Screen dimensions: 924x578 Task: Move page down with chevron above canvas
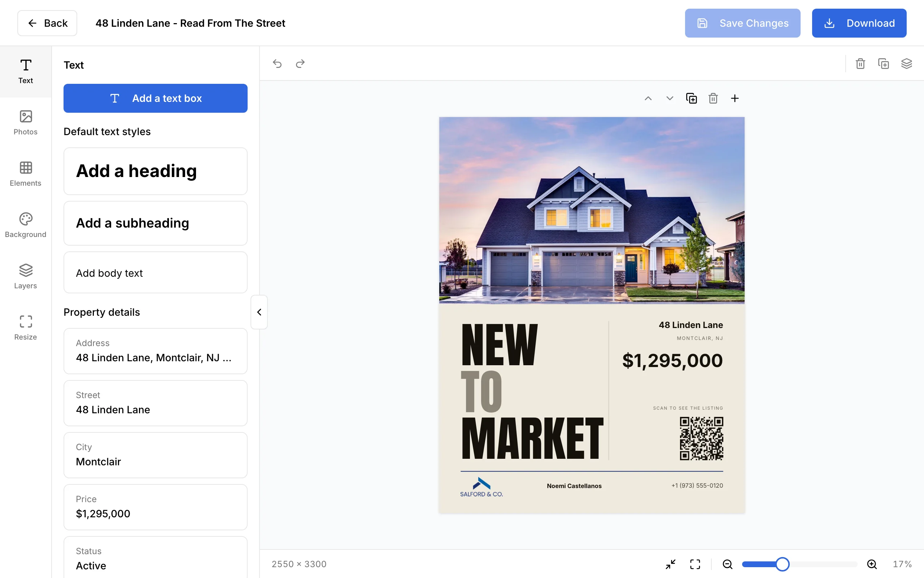[x=670, y=98]
